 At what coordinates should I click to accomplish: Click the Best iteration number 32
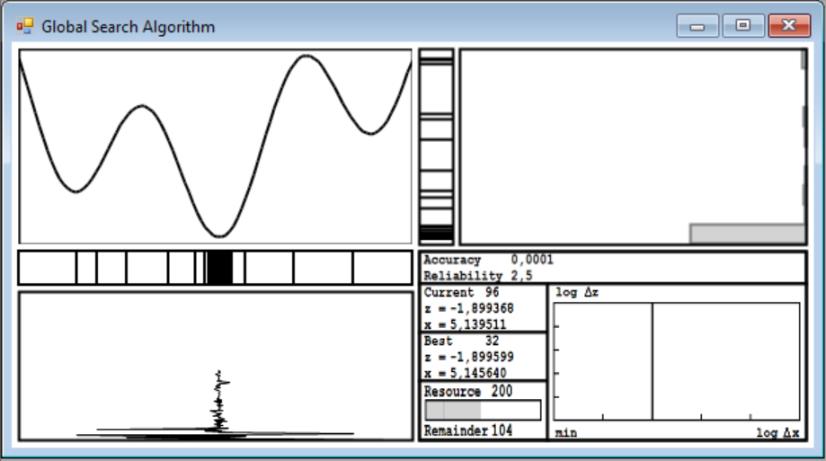pos(492,341)
